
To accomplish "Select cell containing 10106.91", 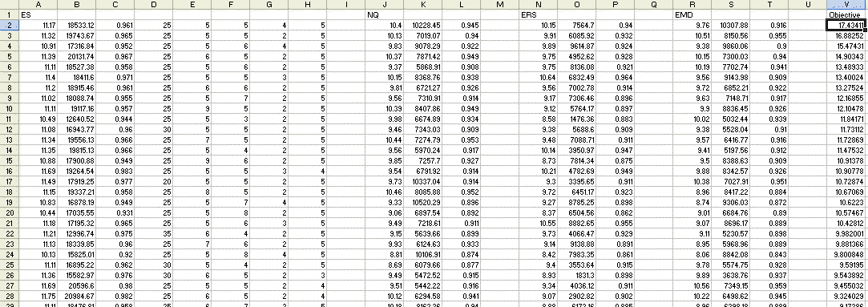I will 423,254.
